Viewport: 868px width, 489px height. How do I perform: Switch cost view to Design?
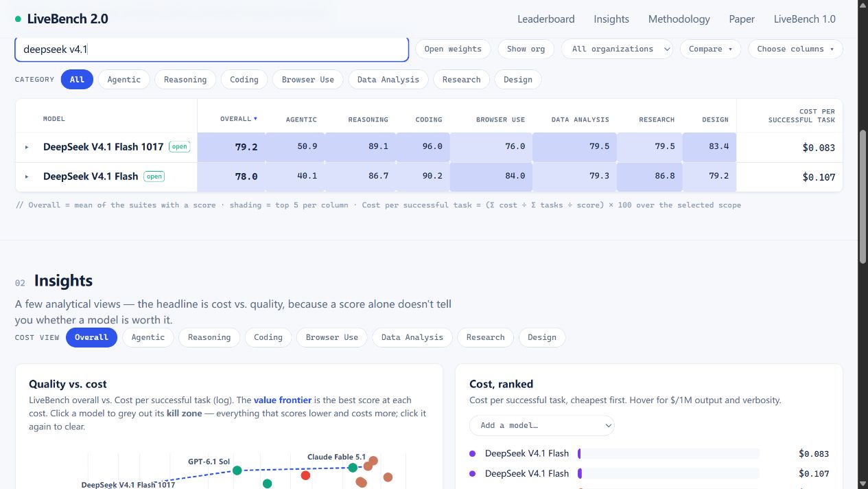point(542,337)
